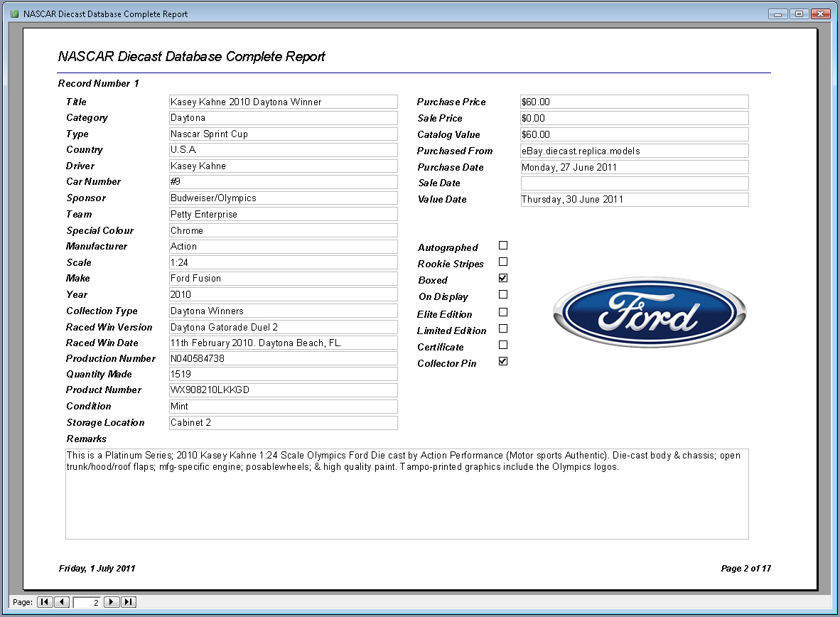Click Product Number 'WX908210LKKGD'

click(x=283, y=390)
